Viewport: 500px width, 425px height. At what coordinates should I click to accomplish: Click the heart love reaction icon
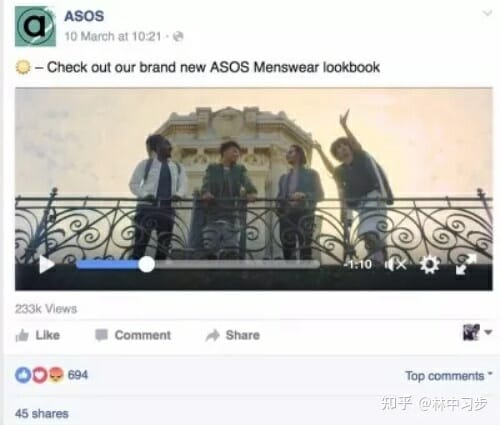click(40, 375)
